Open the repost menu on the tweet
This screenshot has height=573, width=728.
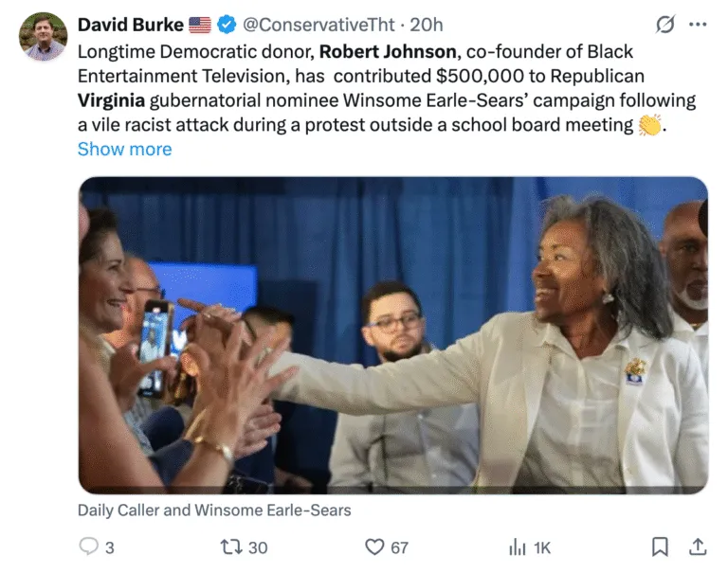[x=230, y=546]
